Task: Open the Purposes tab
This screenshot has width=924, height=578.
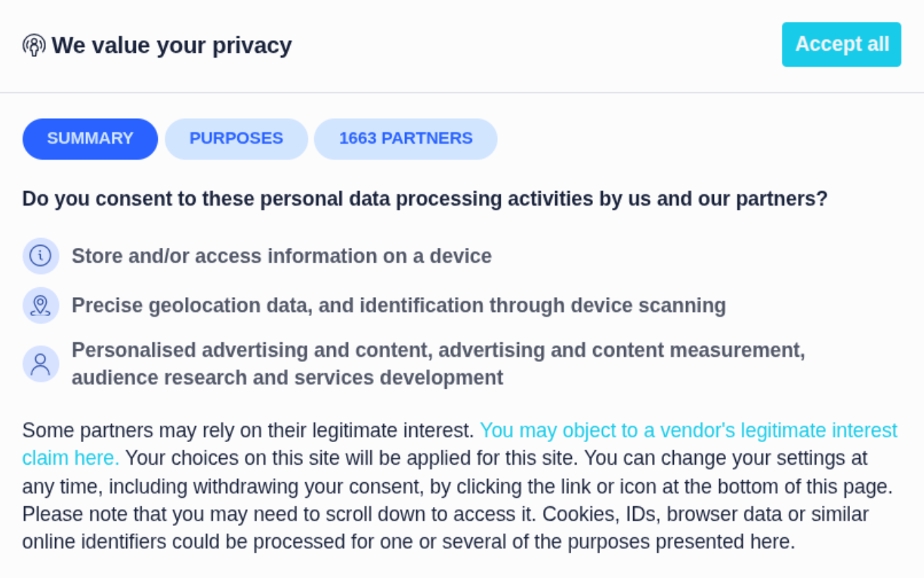Action: [x=236, y=139]
